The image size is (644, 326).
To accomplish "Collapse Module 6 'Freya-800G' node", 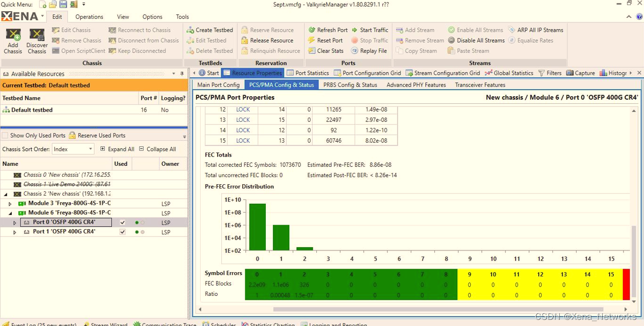I will [x=10, y=213].
